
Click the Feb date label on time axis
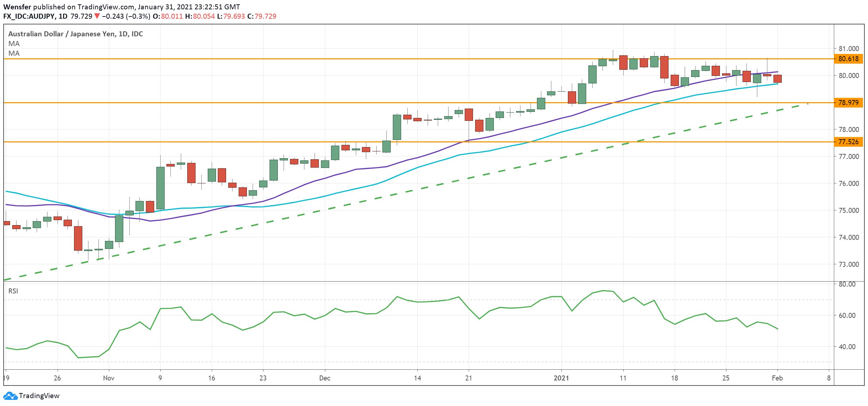(777, 378)
